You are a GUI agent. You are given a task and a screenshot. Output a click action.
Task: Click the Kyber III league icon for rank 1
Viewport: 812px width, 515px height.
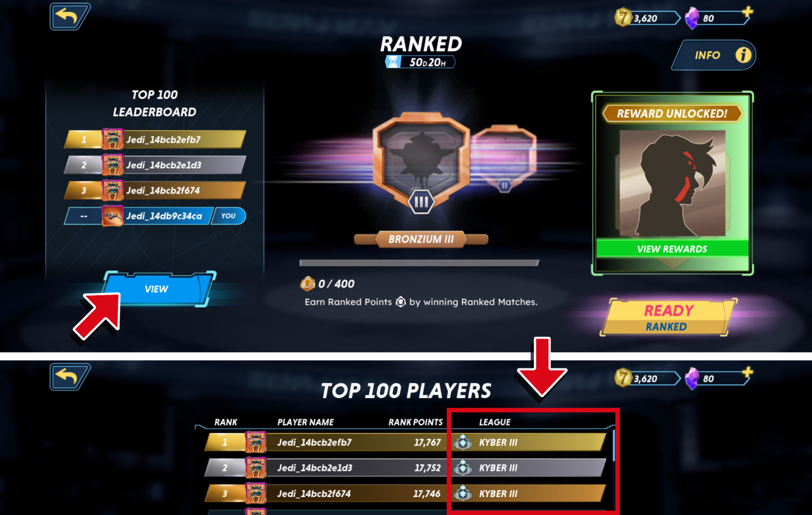[x=463, y=442]
